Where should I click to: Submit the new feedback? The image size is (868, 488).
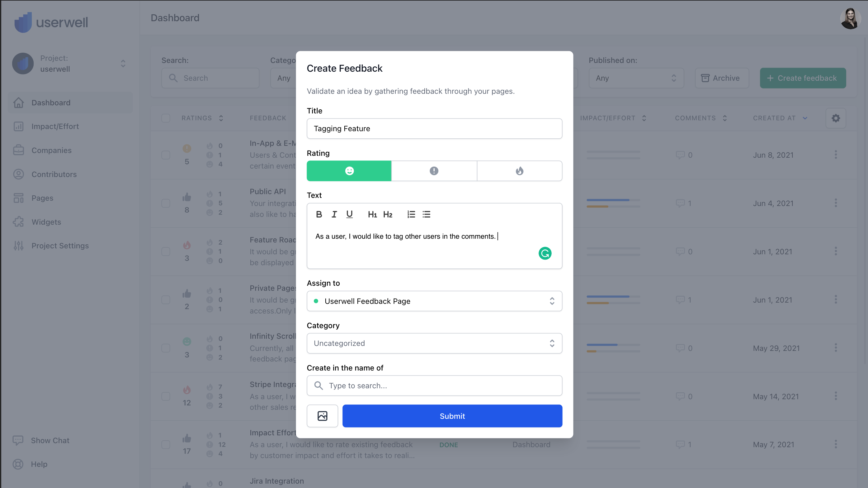point(452,416)
